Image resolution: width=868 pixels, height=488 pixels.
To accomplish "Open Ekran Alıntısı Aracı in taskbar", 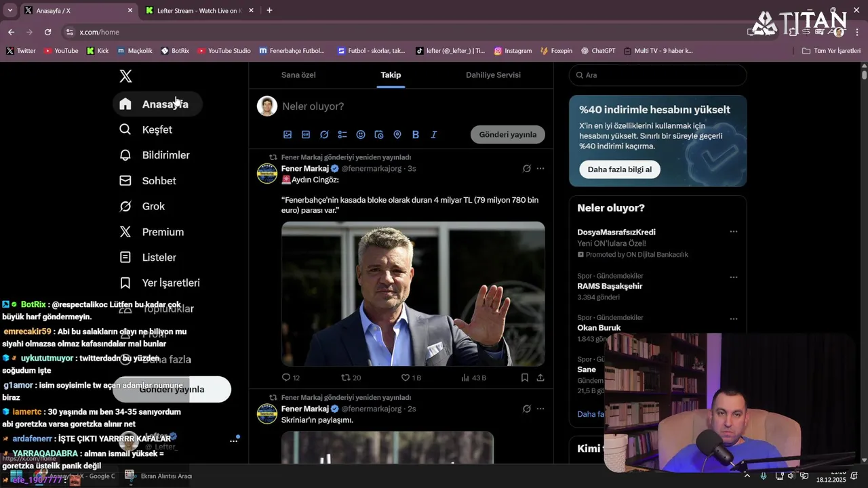I will pyautogui.click(x=160, y=476).
